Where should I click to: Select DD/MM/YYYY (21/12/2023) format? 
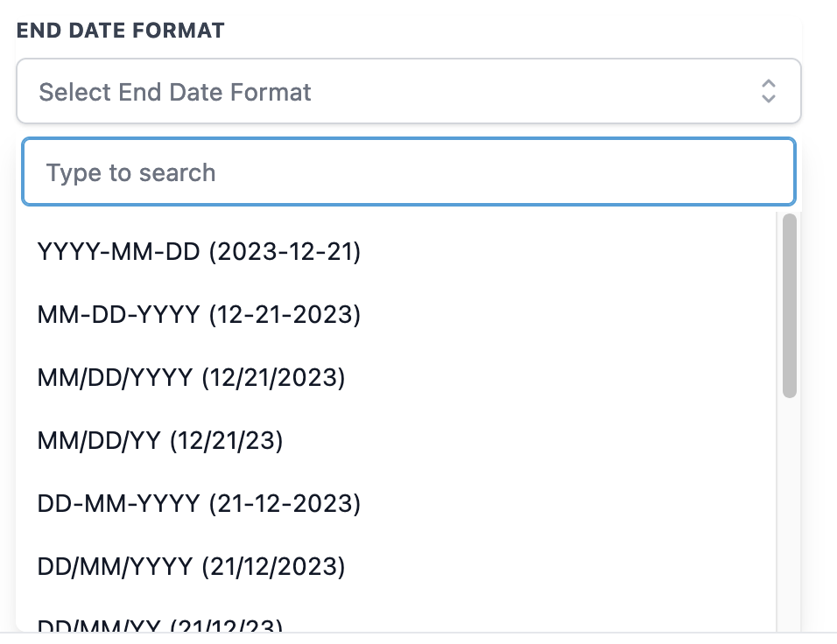coord(396,566)
